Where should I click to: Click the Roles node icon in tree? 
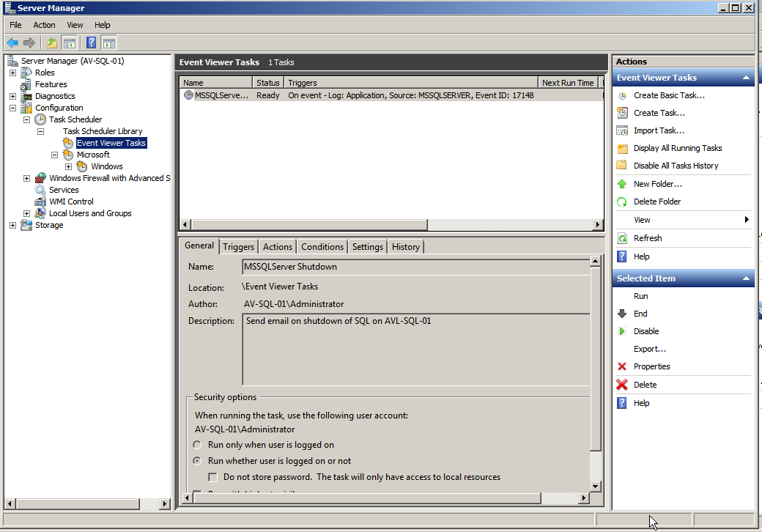pos(26,73)
